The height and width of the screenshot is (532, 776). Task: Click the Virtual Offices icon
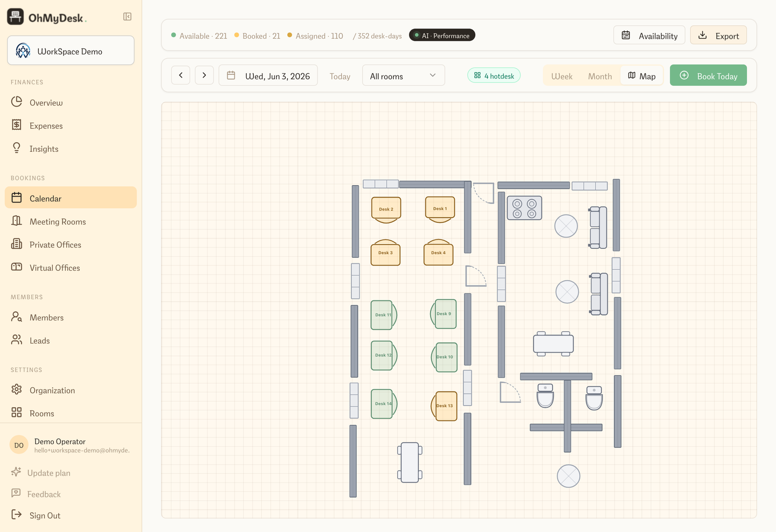(17, 267)
